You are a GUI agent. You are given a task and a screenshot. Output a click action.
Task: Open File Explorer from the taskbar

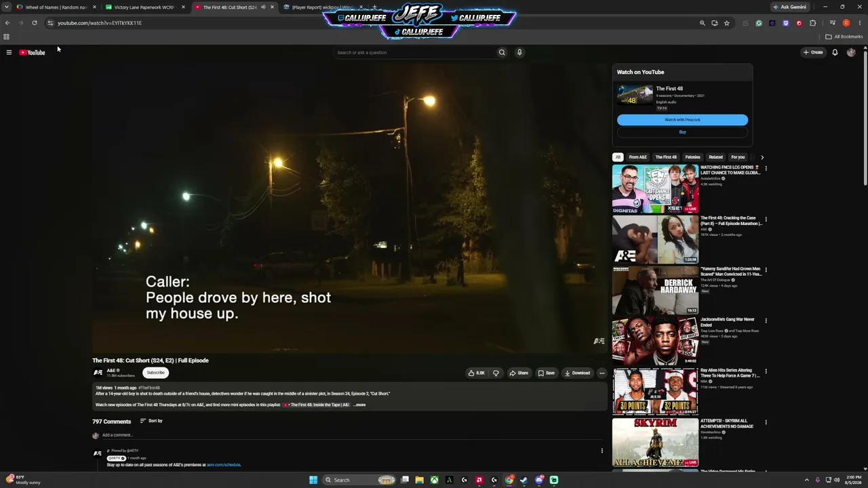pos(420,480)
